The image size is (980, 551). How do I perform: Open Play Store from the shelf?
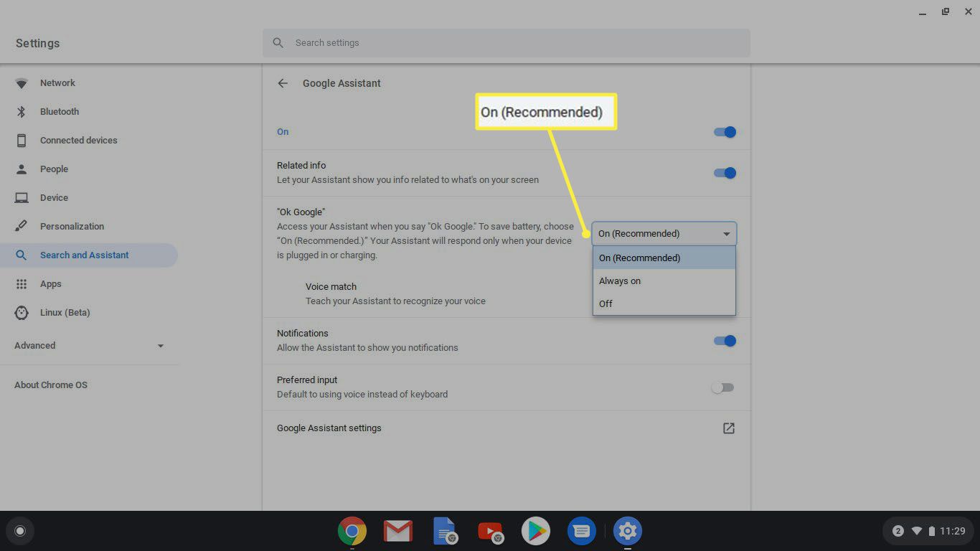(x=535, y=531)
